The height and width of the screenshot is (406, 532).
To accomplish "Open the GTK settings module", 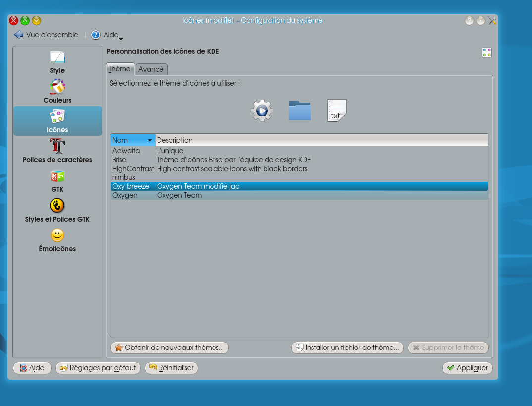I will [x=57, y=181].
